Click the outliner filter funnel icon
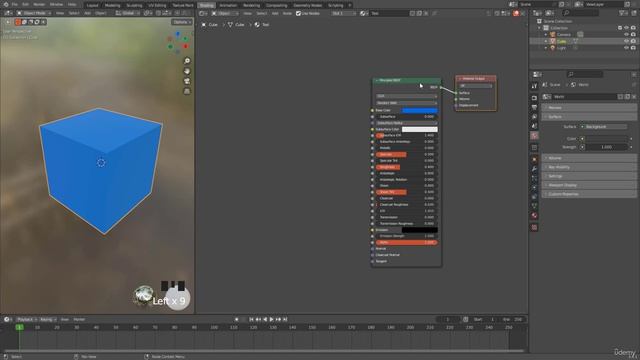The width and height of the screenshot is (640, 360). point(622,13)
